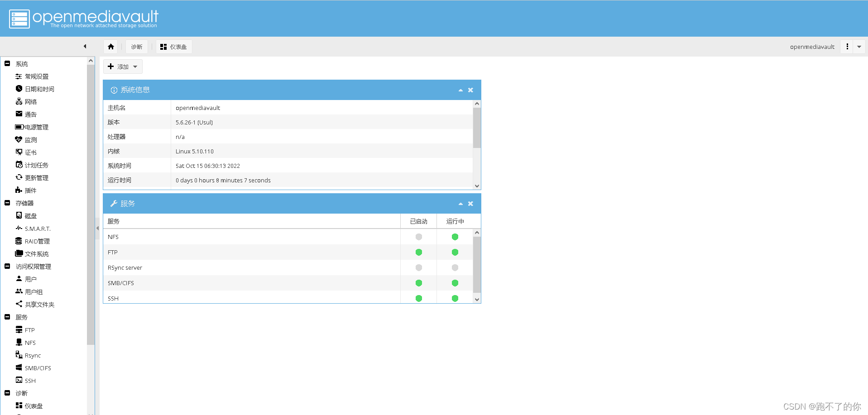This screenshot has height=415, width=868.
Task: Collapse the 服务 tree group in sidebar
Action: pos(7,317)
